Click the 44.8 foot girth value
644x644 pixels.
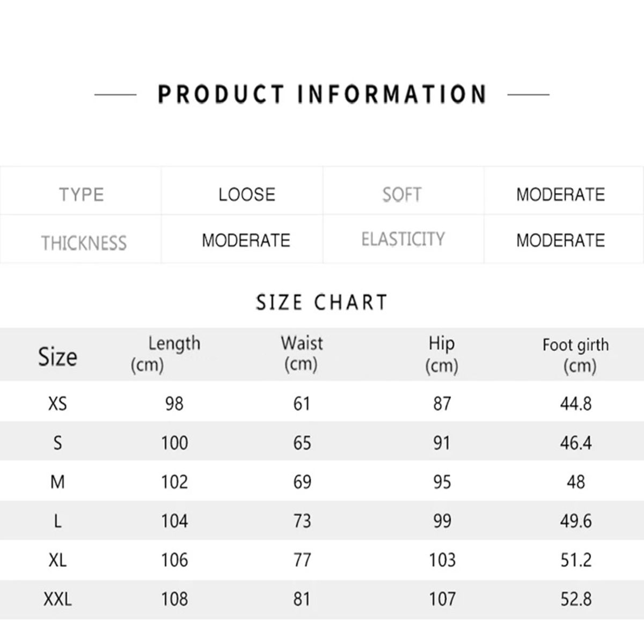[x=576, y=404]
